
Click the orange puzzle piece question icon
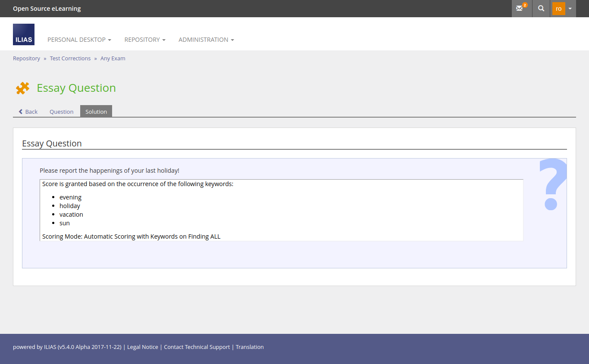[x=22, y=88]
